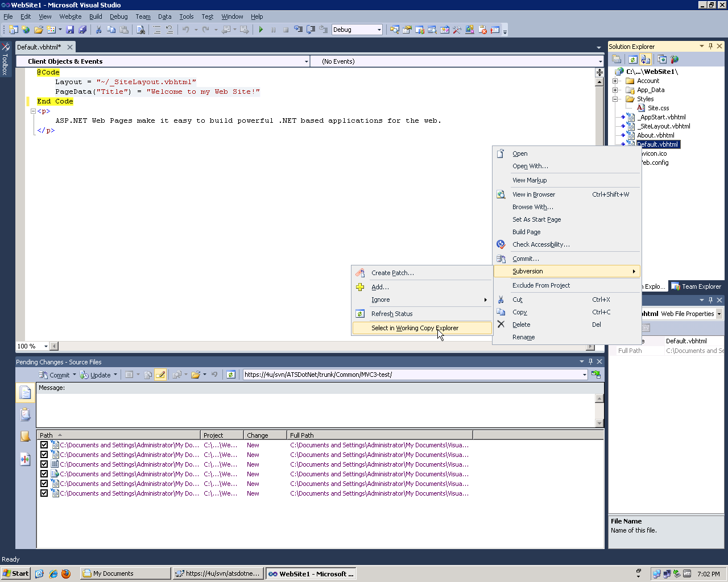The height and width of the screenshot is (582, 728).
Task: Launch Firefox from the quick launch bar
Action: pyautogui.click(x=66, y=573)
